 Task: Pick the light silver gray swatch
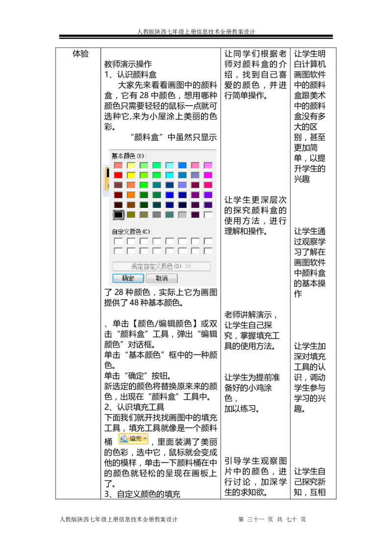tap(182, 215)
